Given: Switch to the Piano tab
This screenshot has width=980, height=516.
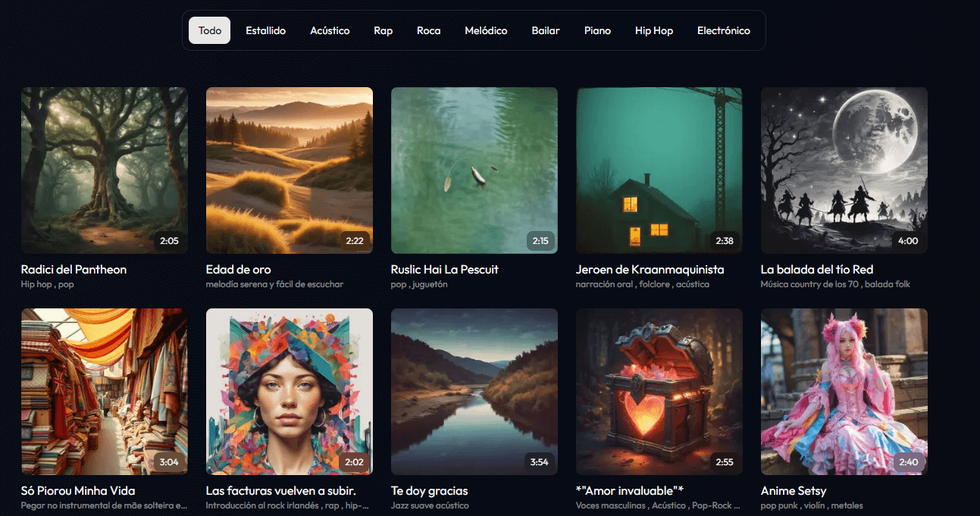Looking at the screenshot, I should 597,31.
